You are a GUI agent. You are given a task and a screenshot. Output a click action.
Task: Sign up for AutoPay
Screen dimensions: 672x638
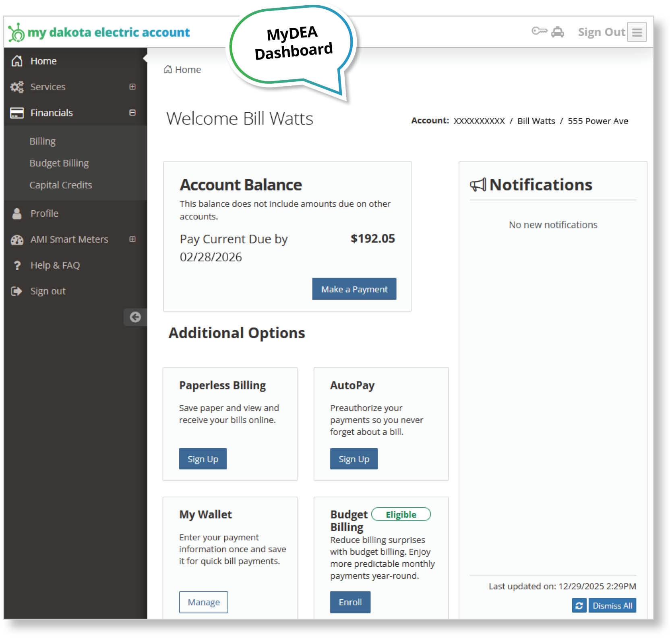point(354,459)
